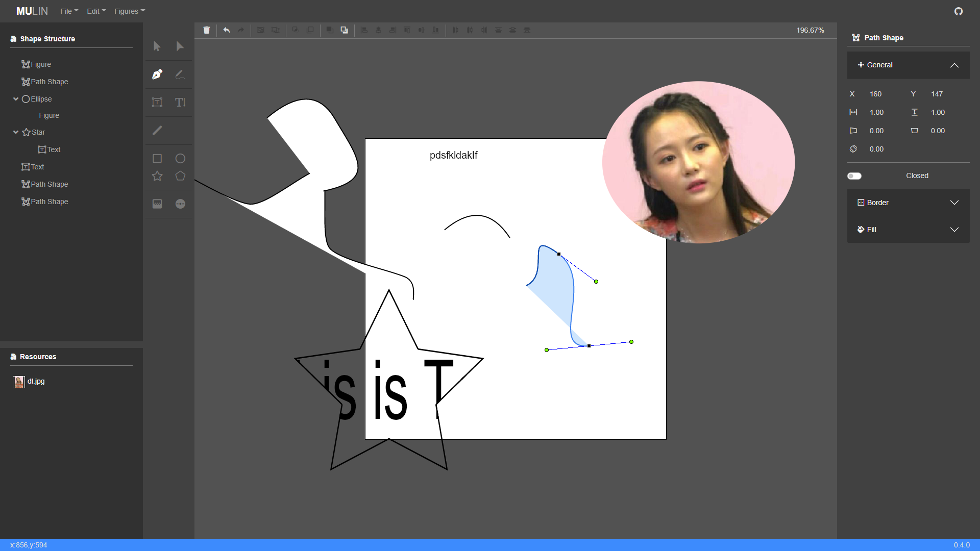This screenshot has height=551, width=980.
Task: Collapse the General properties section
Action: [954, 65]
